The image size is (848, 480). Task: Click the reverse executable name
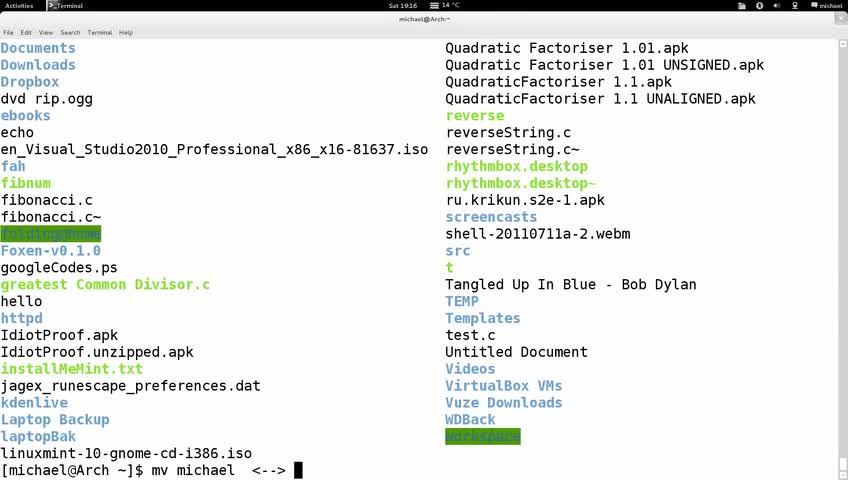click(475, 116)
